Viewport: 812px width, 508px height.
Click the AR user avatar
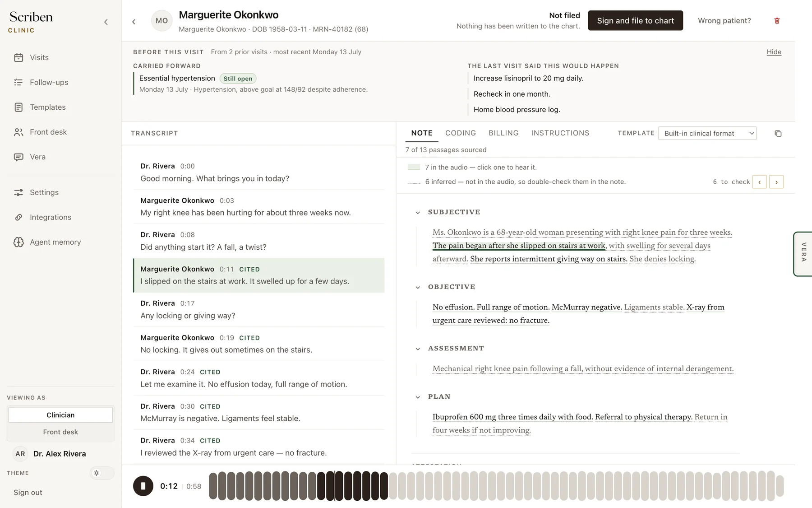tap(20, 454)
